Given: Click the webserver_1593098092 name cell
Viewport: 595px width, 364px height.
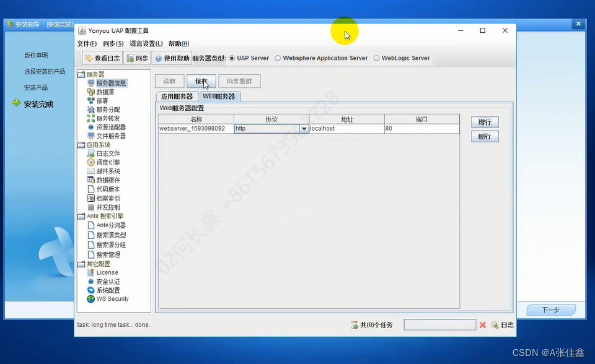Looking at the screenshot, I should 196,129.
